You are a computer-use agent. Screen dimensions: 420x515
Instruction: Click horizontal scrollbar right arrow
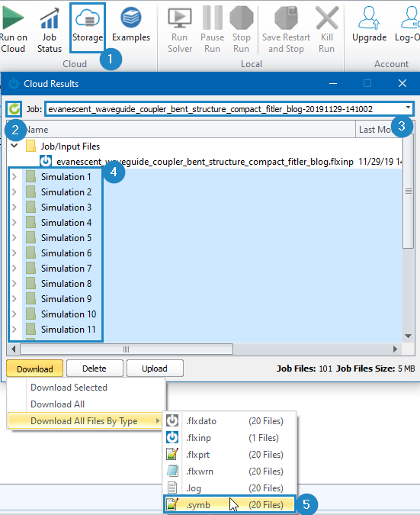click(x=396, y=349)
